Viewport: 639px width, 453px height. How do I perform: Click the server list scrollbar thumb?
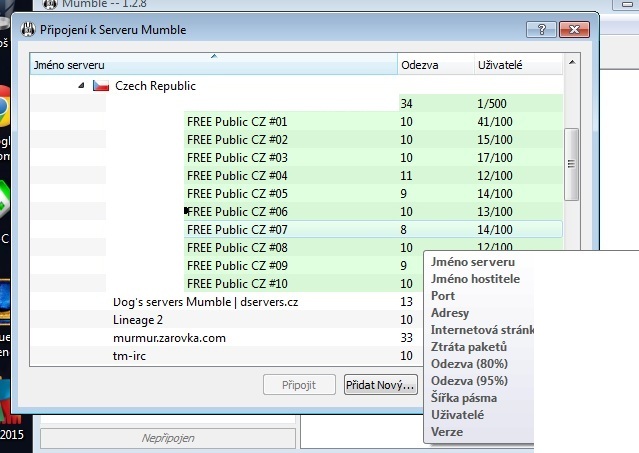tap(571, 164)
